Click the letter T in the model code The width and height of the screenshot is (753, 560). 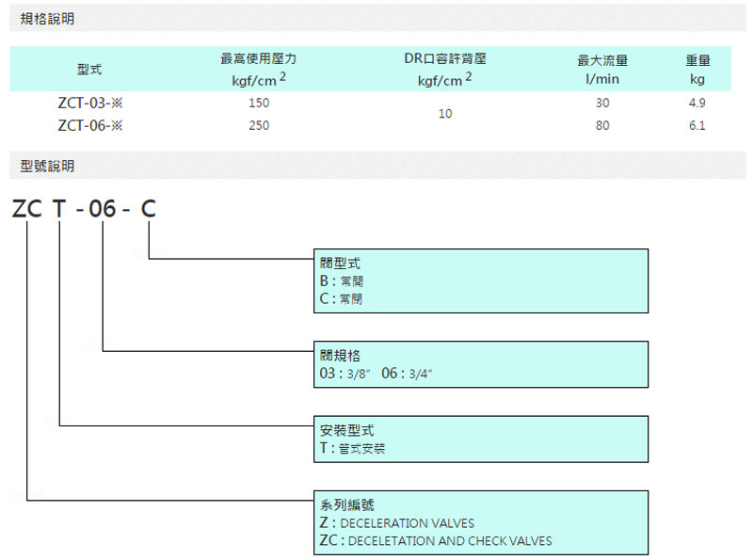tap(59, 210)
